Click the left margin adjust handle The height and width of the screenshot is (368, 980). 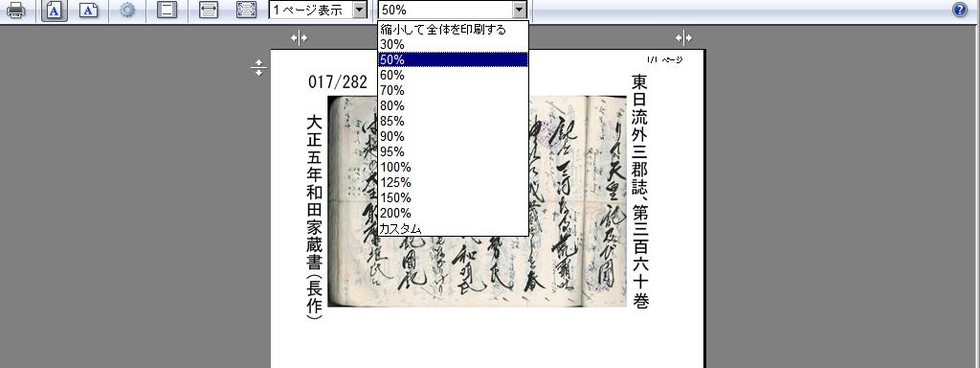[x=299, y=38]
